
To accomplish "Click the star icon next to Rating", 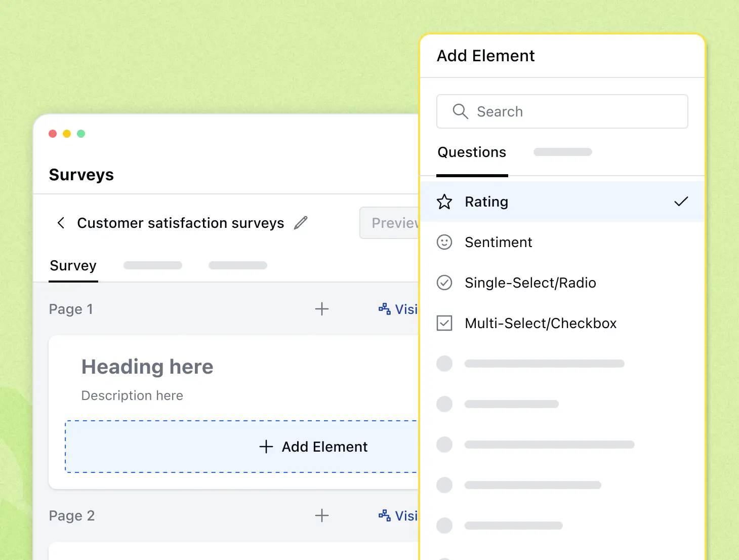I will tap(444, 202).
